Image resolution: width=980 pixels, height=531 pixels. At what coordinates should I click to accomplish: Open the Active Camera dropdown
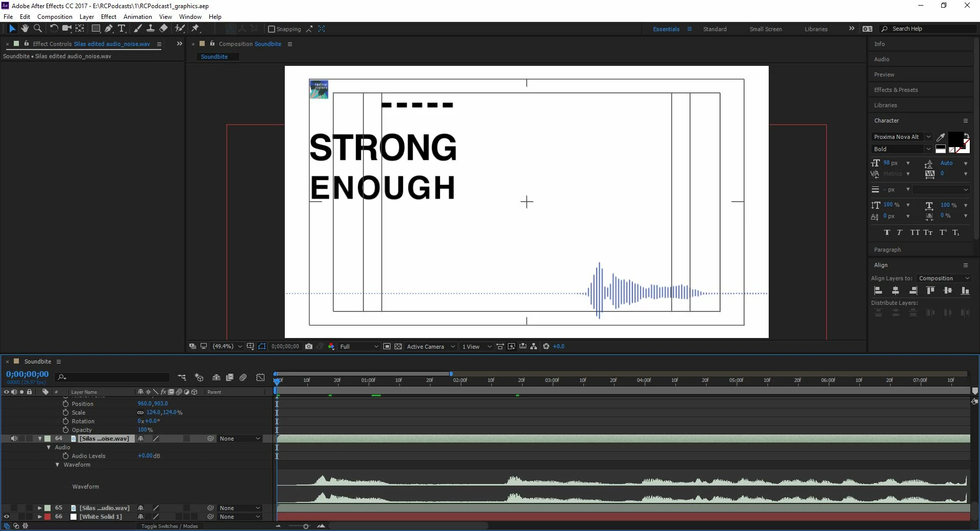pos(431,346)
